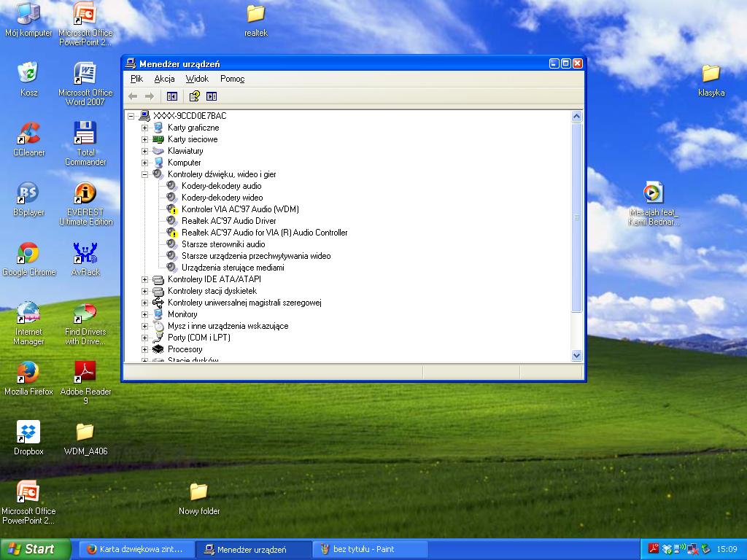
Task: Select Starsze sterowniki audio entry
Action: (223, 244)
